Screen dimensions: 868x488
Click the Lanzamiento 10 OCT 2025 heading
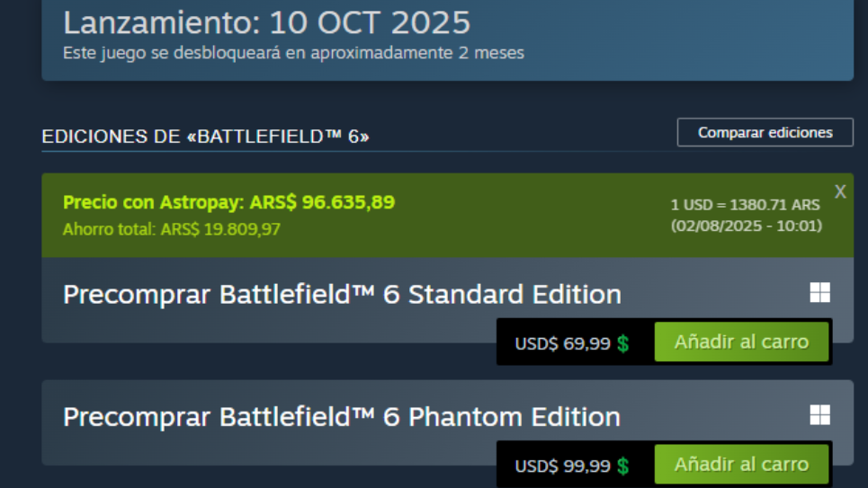point(266,22)
